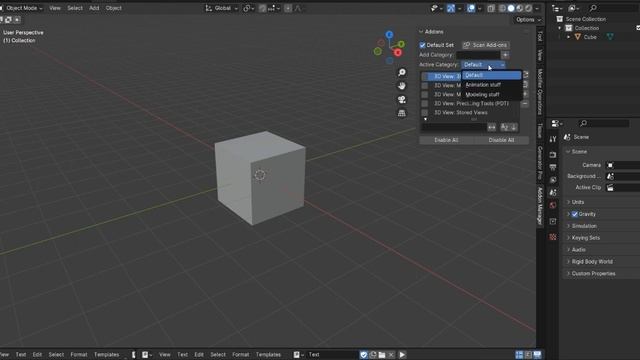Open the View Layer properties tab
640x360 pixels.
(x=553, y=180)
